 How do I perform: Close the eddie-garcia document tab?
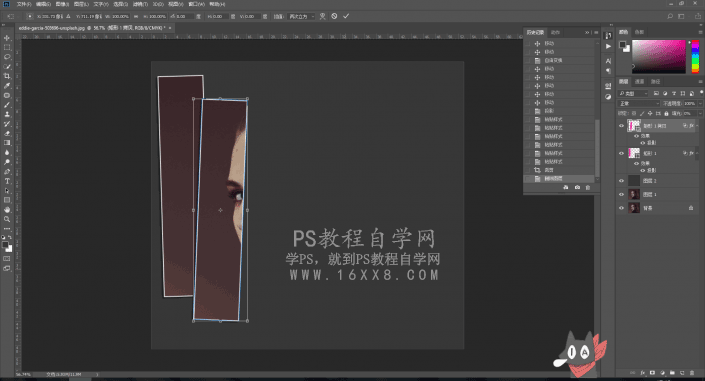click(170, 28)
